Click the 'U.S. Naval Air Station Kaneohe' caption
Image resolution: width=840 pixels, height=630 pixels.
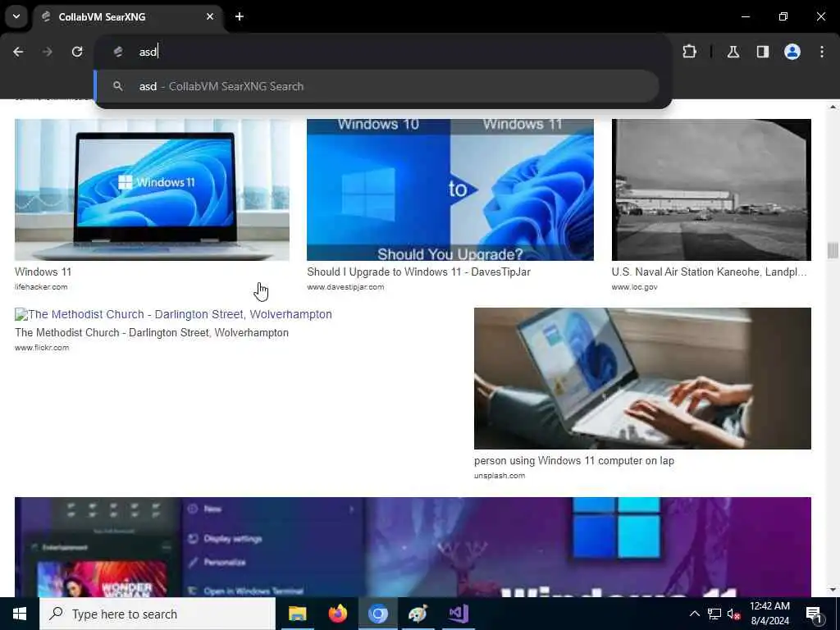tap(710, 272)
